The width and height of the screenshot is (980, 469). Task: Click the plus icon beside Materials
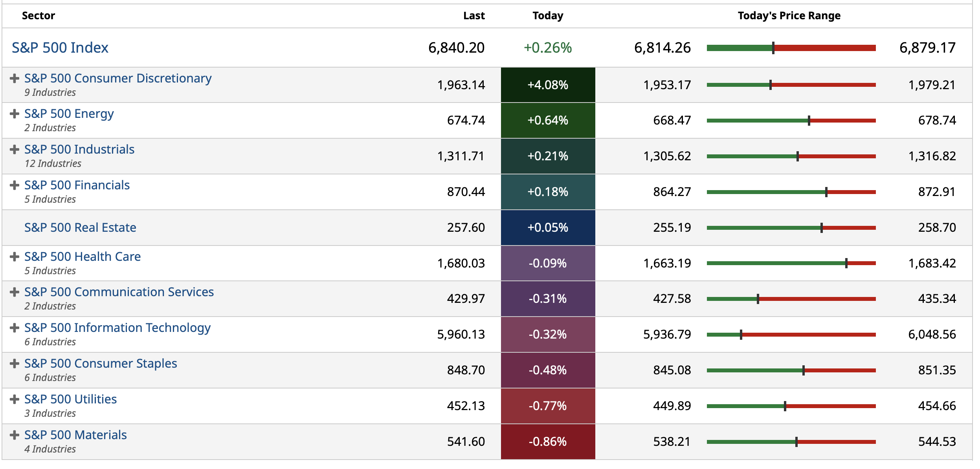click(15, 435)
